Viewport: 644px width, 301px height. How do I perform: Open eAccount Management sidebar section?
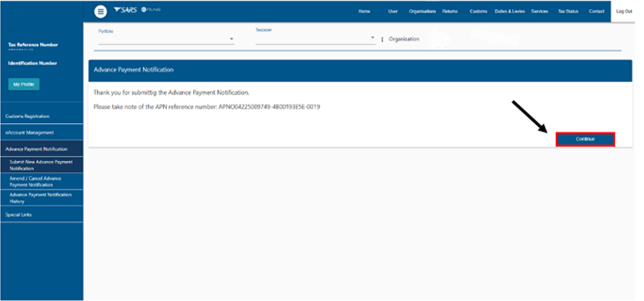(x=30, y=133)
